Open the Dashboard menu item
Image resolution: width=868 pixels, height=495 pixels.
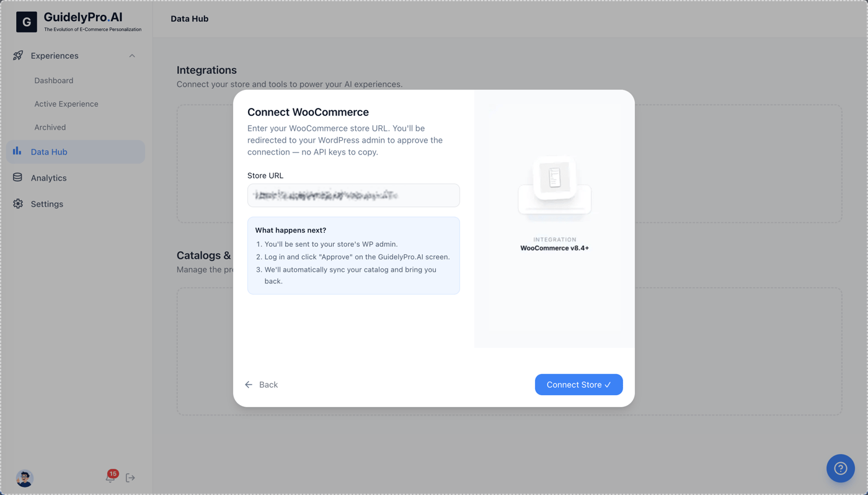click(x=54, y=81)
